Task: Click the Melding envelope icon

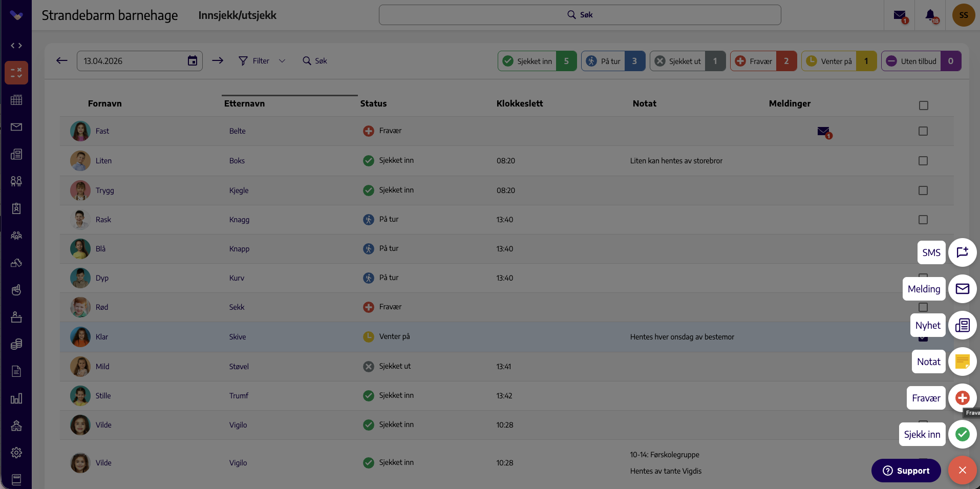Action: [x=962, y=289]
